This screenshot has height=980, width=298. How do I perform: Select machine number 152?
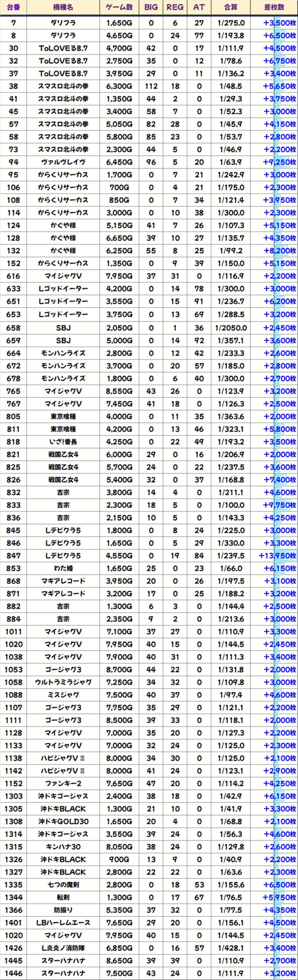click(x=13, y=263)
